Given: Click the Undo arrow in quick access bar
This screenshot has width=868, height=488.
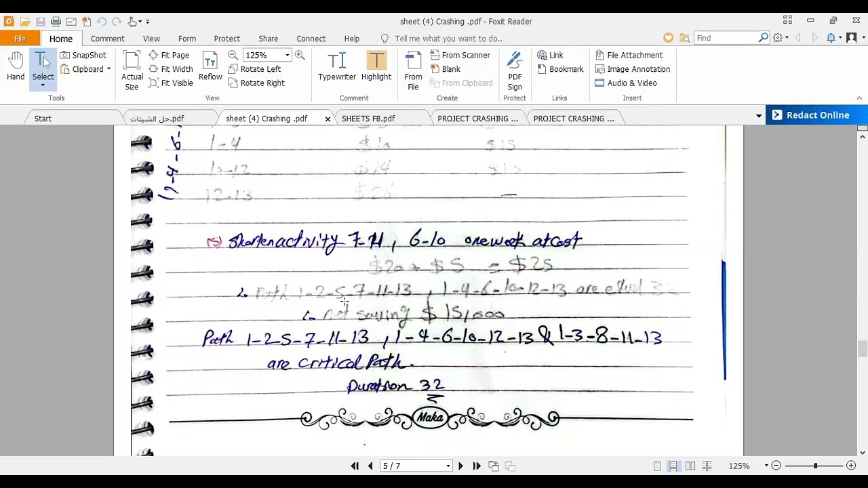Looking at the screenshot, I should coord(101,22).
